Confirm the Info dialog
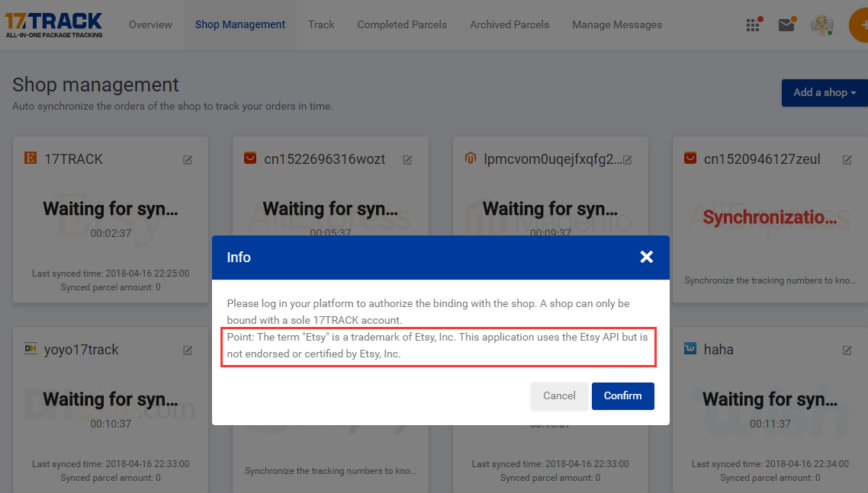The width and height of the screenshot is (868, 493). tap(622, 396)
